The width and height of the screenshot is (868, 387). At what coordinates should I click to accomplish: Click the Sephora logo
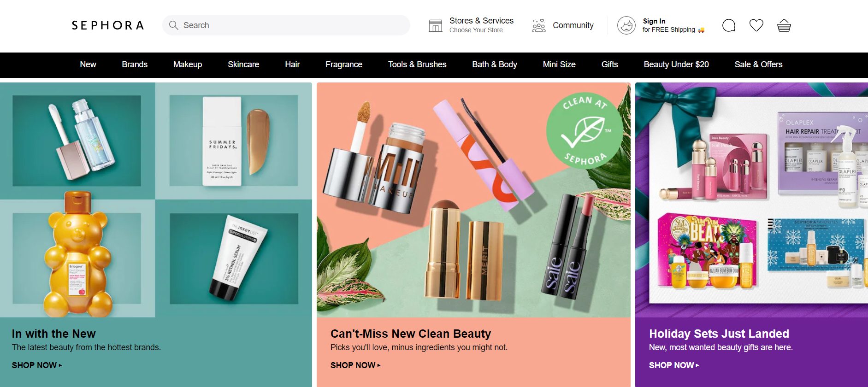click(x=107, y=25)
